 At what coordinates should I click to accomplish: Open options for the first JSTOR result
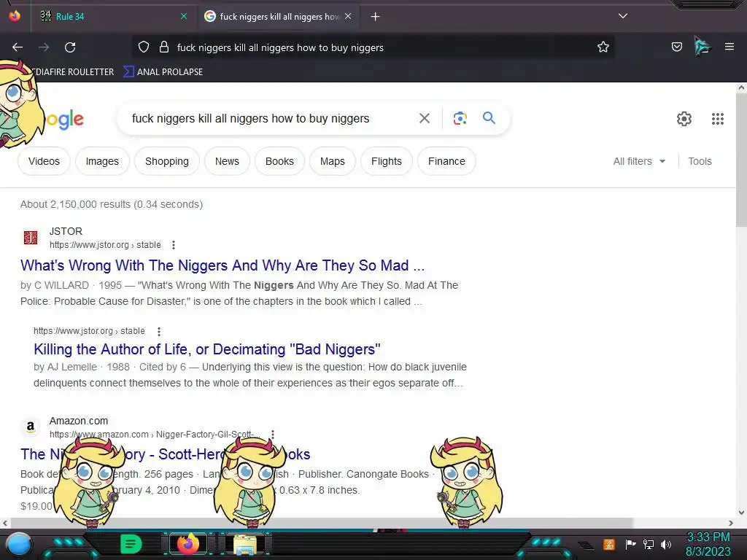(174, 245)
